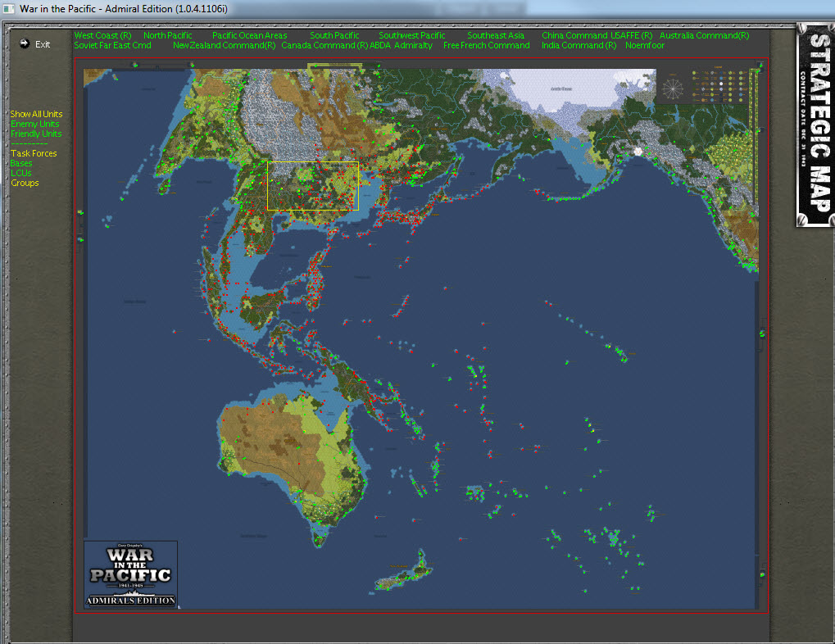
Task: Toggle Show All Units filter
Action: [x=36, y=114]
